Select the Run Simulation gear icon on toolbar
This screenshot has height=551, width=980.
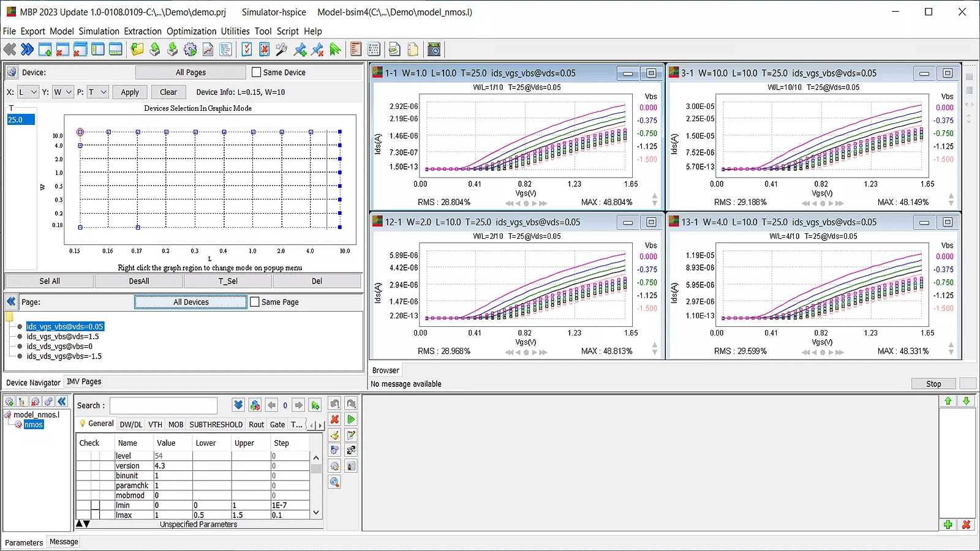click(190, 49)
